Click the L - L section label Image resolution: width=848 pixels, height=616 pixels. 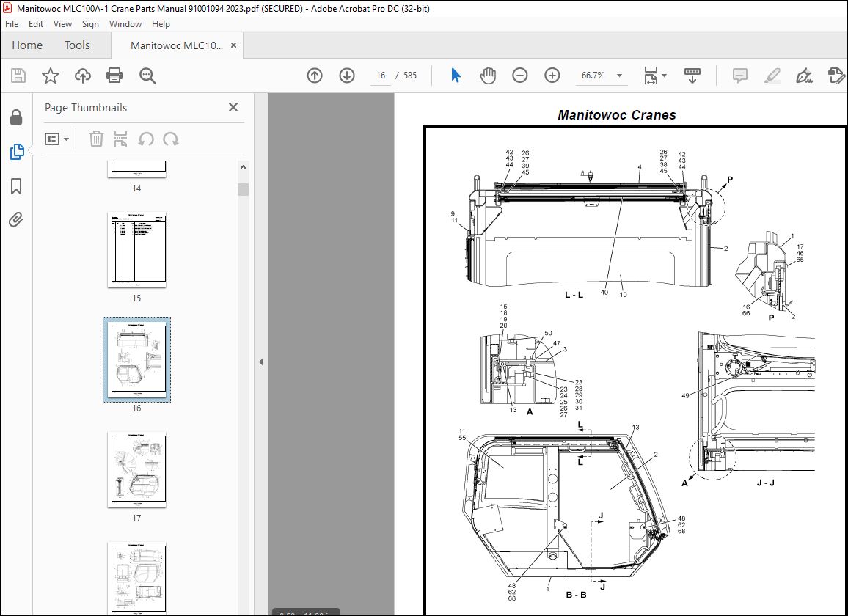coord(574,295)
